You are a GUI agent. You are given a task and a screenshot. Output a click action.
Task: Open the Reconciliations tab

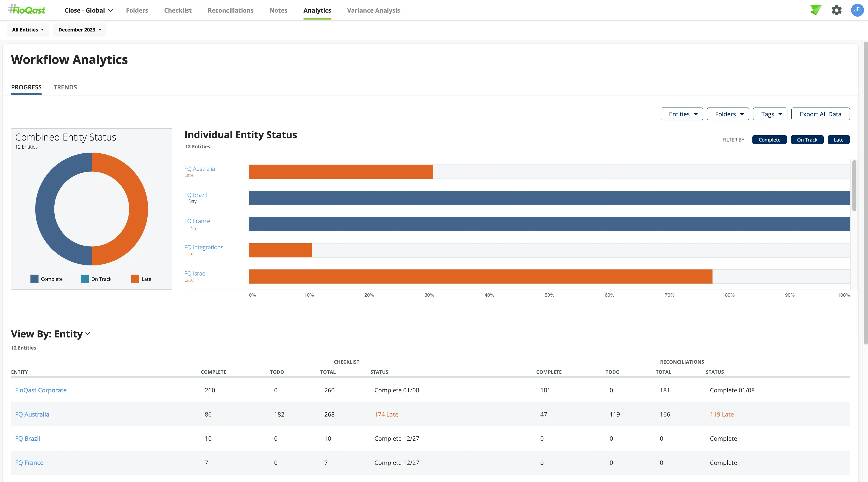[x=230, y=10]
